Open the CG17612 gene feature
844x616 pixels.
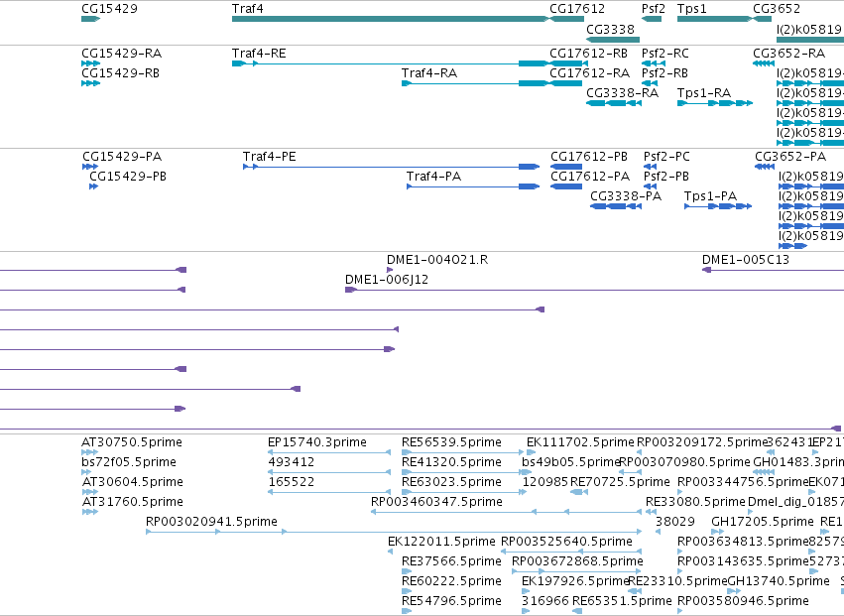click(566, 19)
